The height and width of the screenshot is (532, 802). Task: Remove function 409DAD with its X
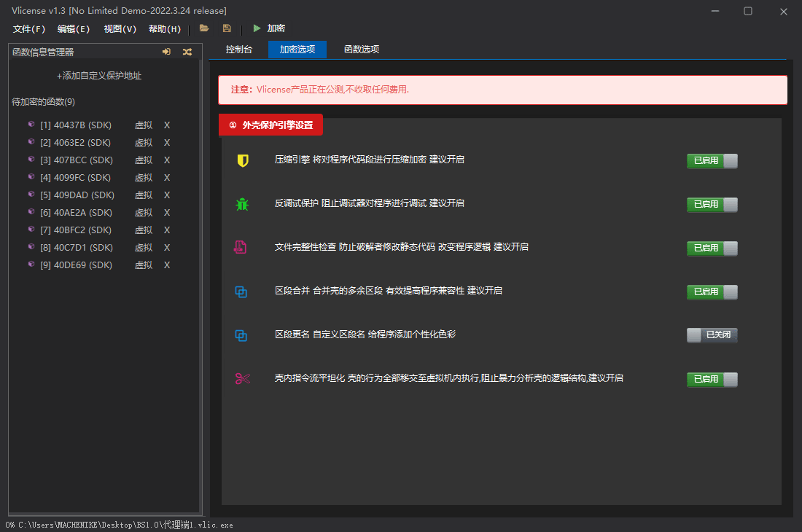tap(167, 195)
